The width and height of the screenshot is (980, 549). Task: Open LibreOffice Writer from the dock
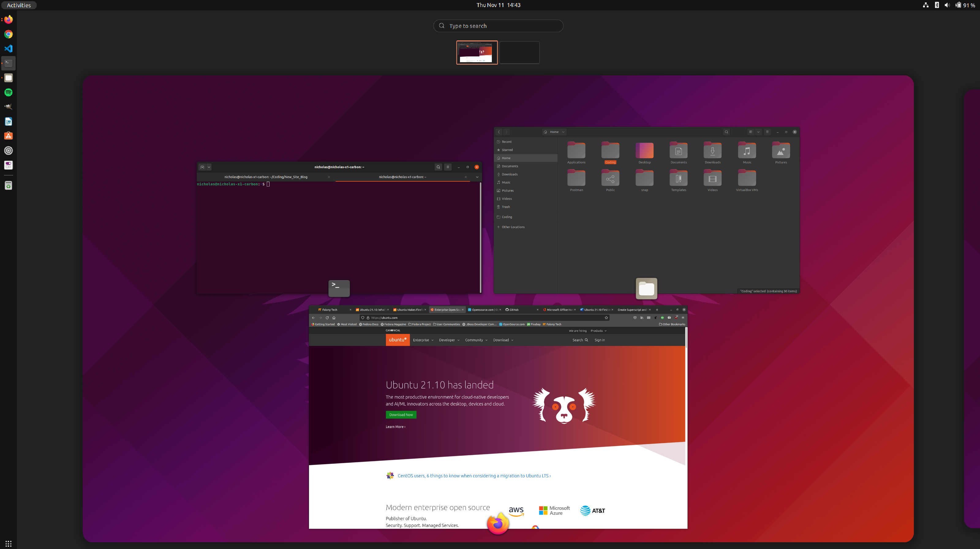(x=8, y=121)
